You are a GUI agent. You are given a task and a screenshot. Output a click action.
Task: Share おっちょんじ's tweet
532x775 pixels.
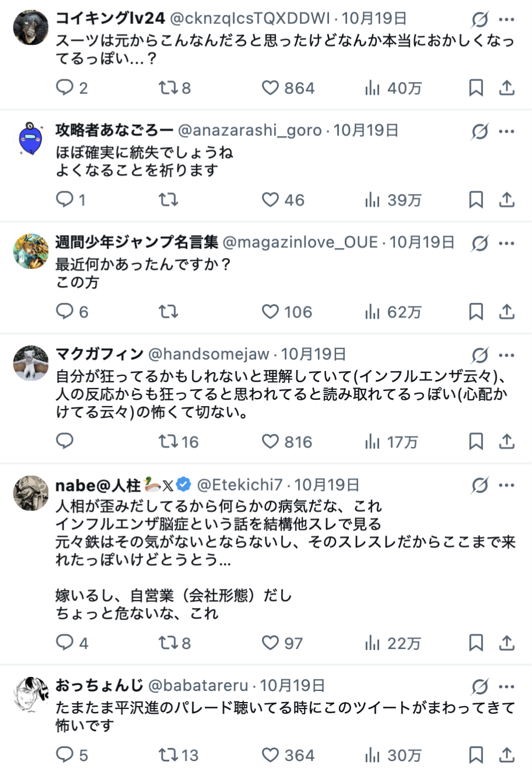click(507, 755)
